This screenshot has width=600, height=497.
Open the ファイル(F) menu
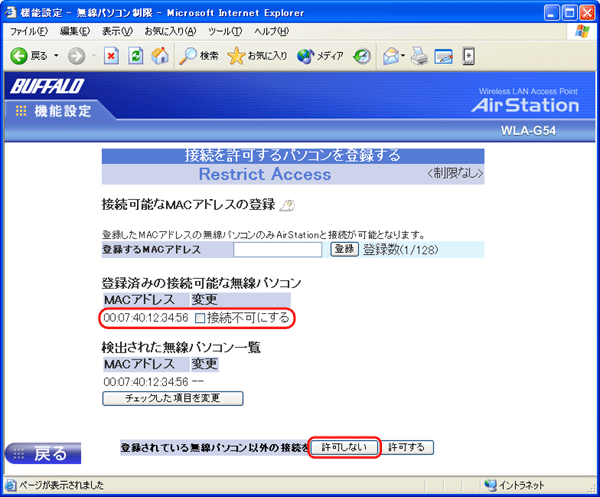pyautogui.click(x=28, y=32)
